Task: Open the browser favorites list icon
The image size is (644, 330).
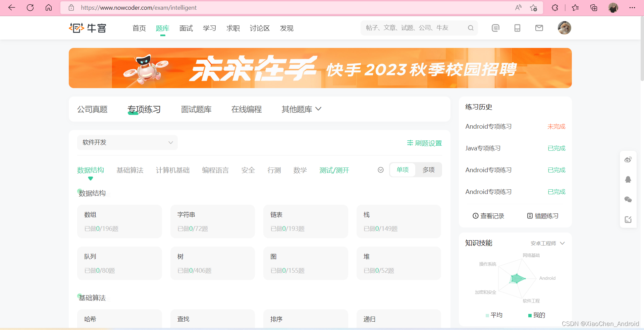Action: (x=575, y=8)
